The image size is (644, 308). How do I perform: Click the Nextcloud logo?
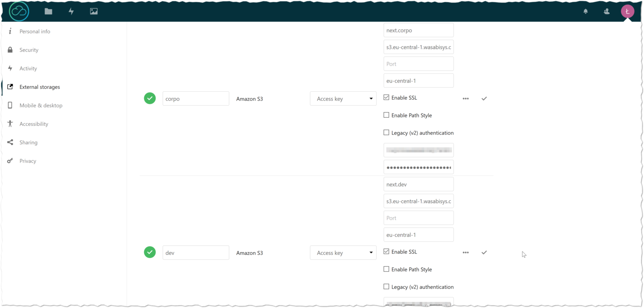19,11
